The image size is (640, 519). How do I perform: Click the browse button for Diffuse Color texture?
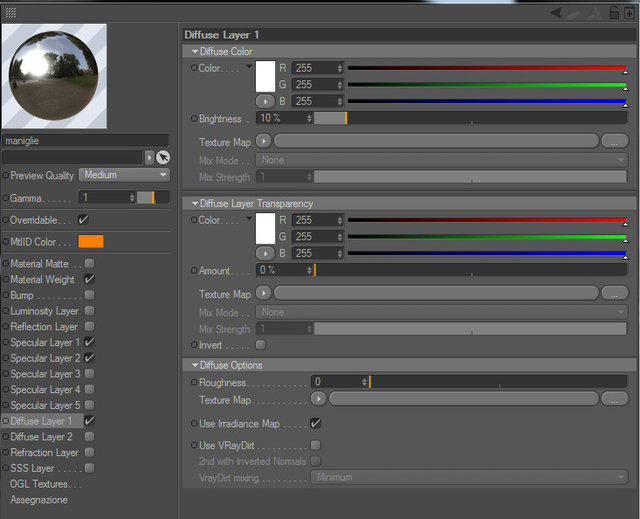point(614,142)
